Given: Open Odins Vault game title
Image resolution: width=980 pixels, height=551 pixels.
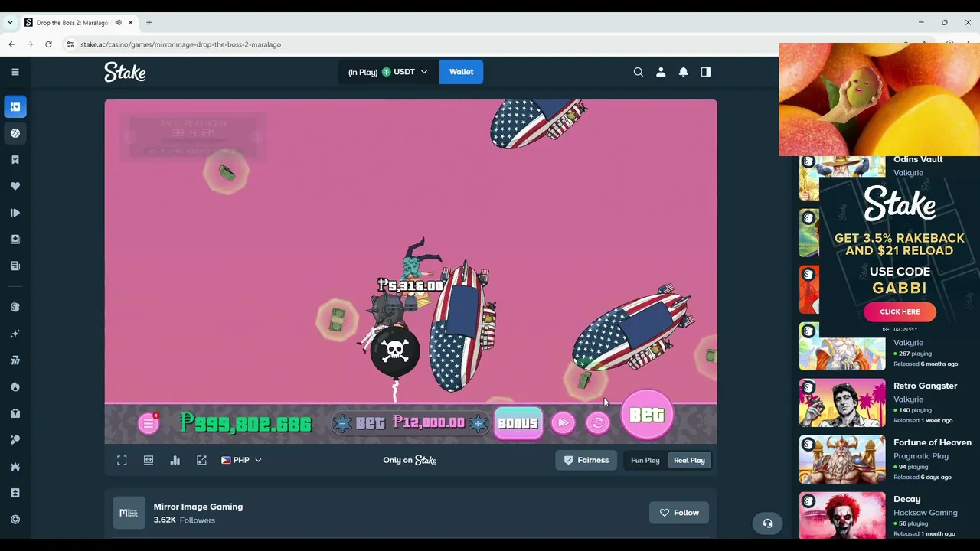Looking at the screenshot, I should [918, 159].
